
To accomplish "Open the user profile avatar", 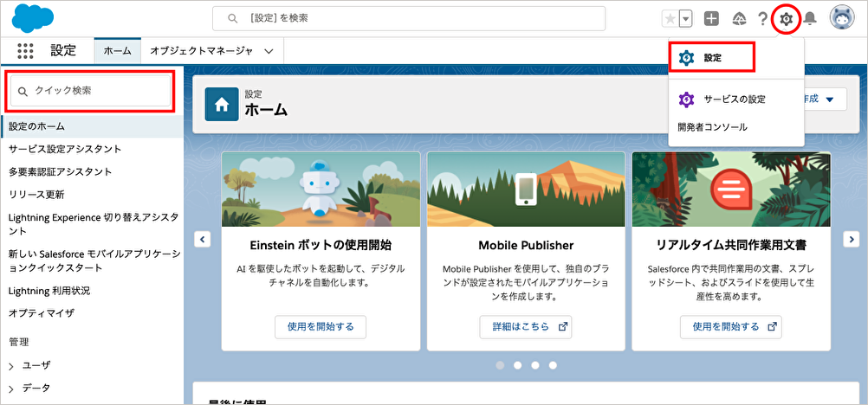I will [842, 18].
